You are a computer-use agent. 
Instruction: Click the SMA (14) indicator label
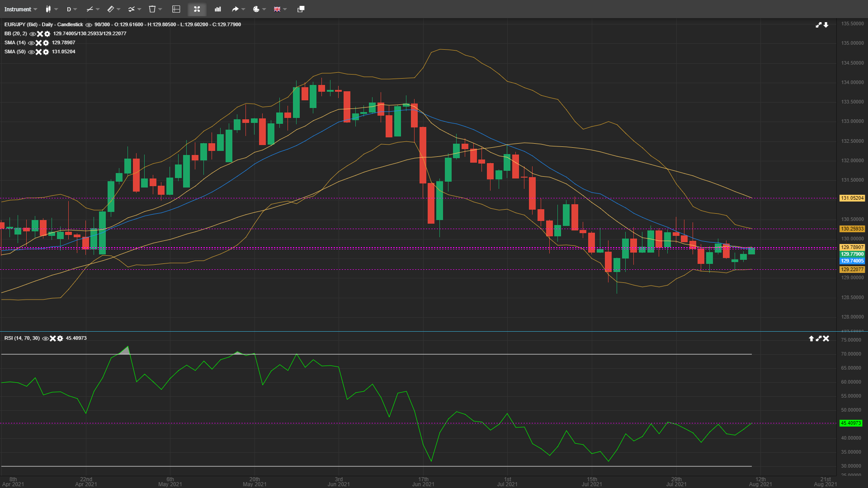[x=15, y=42]
